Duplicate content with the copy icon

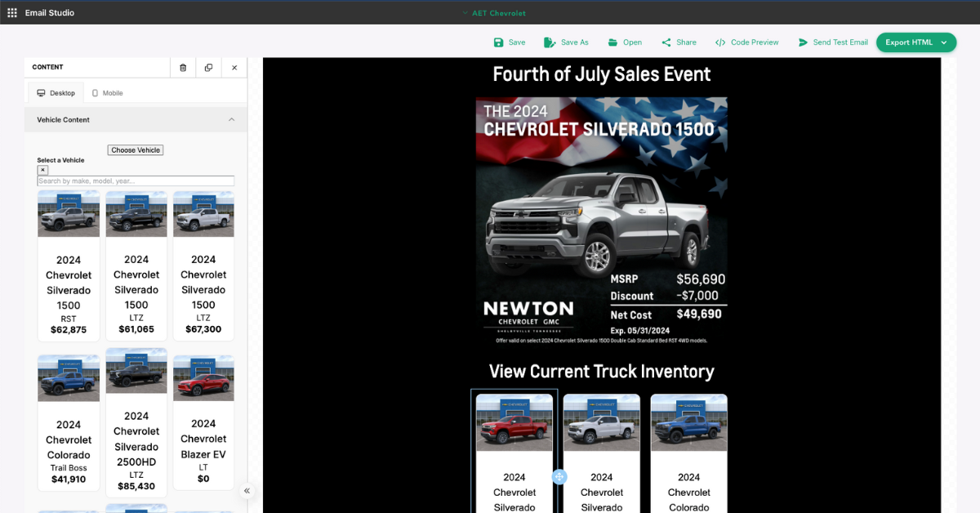pyautogui.click(x=208, y=68)
